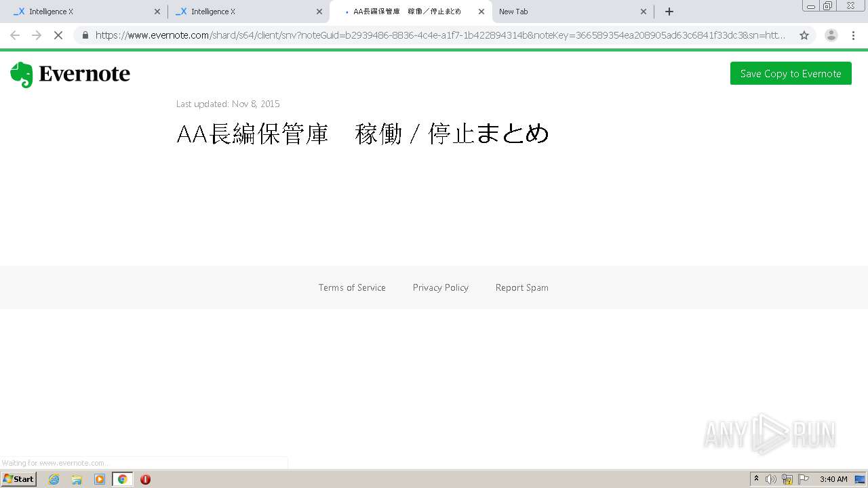Image resolution: width=868 pixels, height=488 pixels.
Task: Restore down the Chrome window
Action: pos(828,6)
